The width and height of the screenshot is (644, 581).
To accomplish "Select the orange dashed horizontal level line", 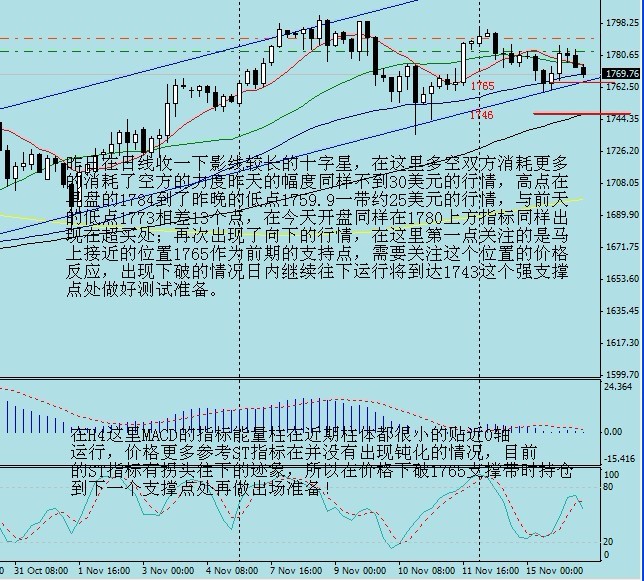I will 299,39.
